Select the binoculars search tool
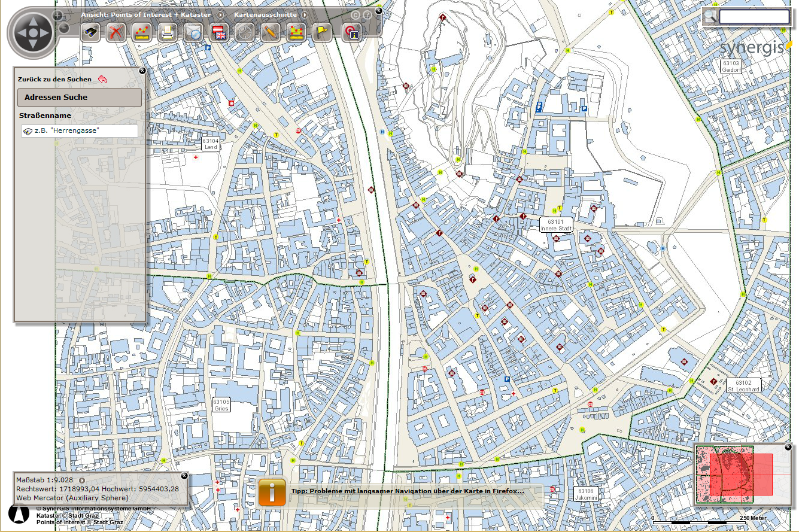This screenshot has width=799, height=532. [90, 33]
